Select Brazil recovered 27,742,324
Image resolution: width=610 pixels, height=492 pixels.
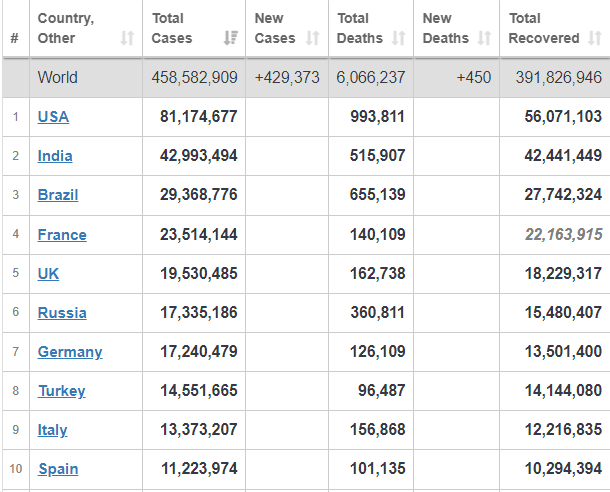coord(563,194)
